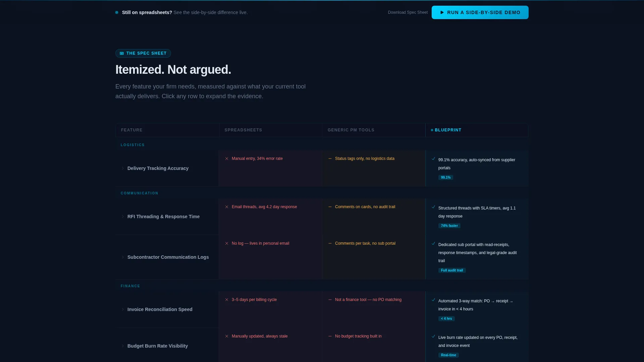The height and width of the screenshot is (362, 644).
Task: Click the Spec Sheet badge icon
Action: [122, 53]
